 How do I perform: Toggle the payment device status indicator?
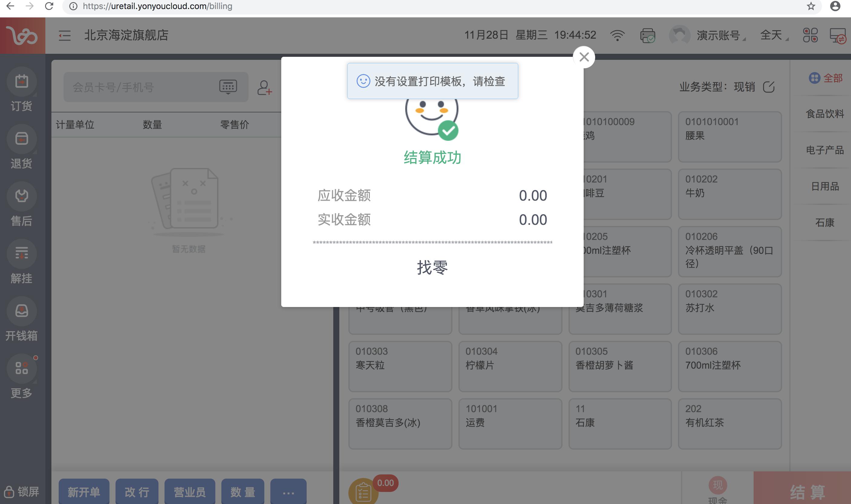point(647,35)
